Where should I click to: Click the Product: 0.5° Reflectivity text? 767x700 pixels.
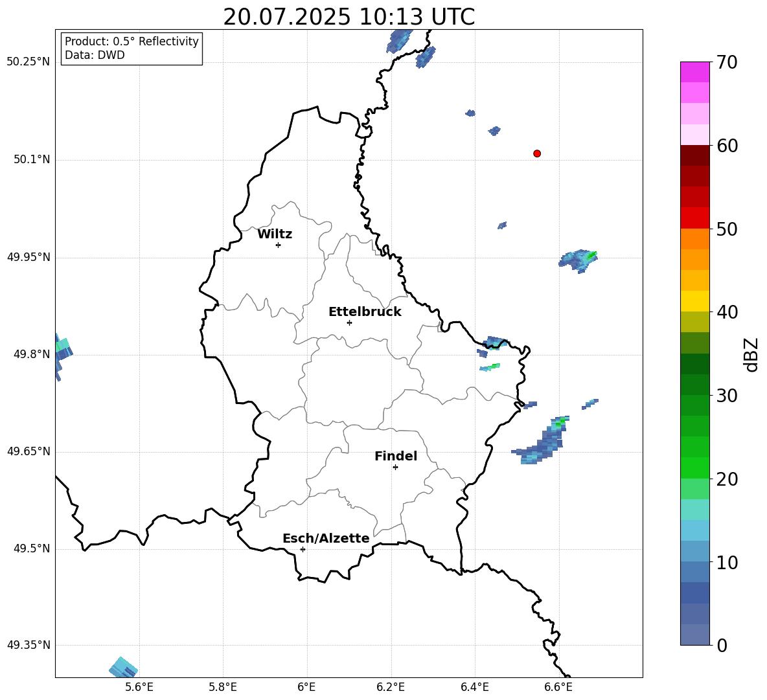(x=132, y=41)
